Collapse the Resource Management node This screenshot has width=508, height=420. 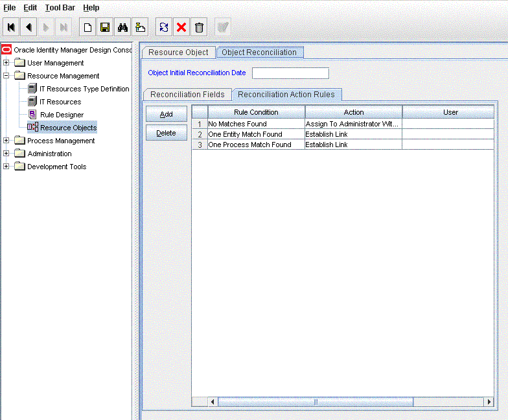point(6,75)
